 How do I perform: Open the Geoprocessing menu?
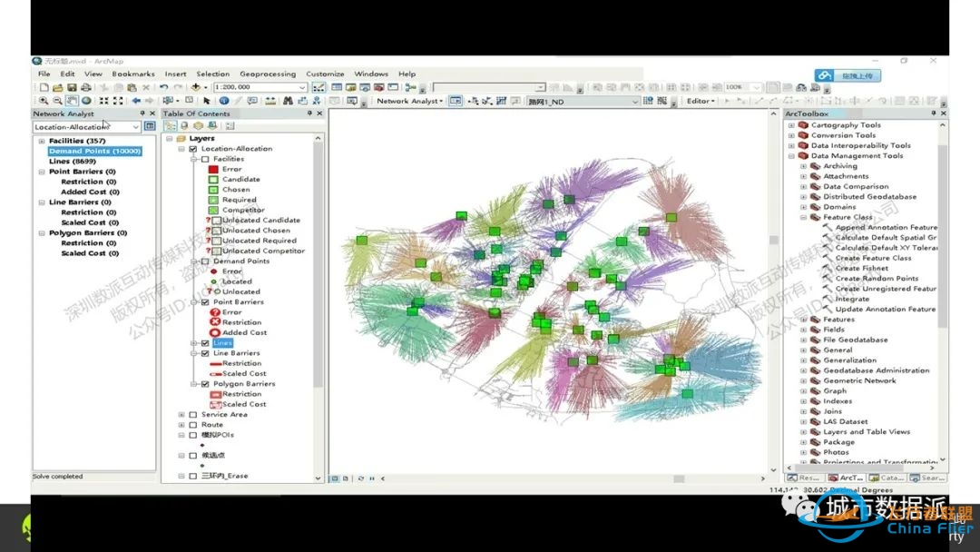267,74
